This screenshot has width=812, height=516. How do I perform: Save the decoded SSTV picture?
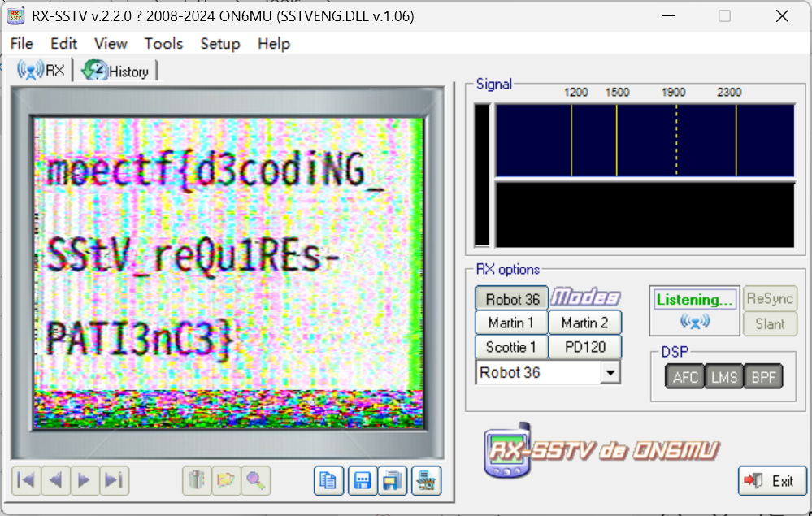click(x=362, y=481)
